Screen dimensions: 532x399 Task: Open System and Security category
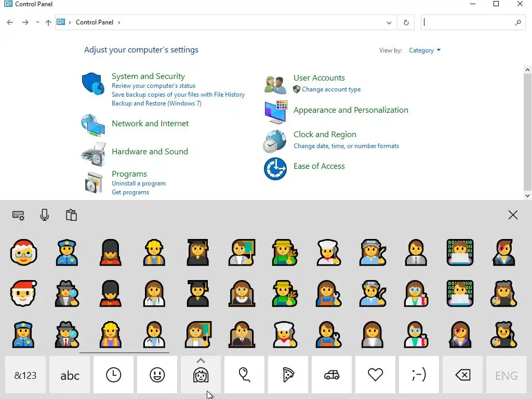(x=148, y=76)
